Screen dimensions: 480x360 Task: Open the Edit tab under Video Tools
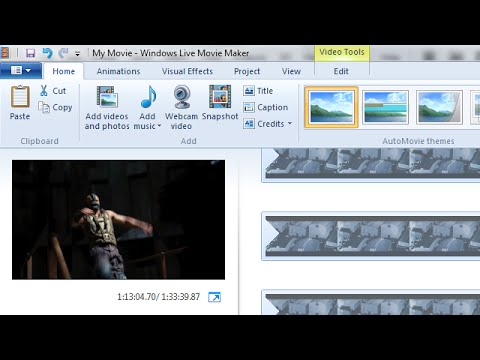point(341,71)
